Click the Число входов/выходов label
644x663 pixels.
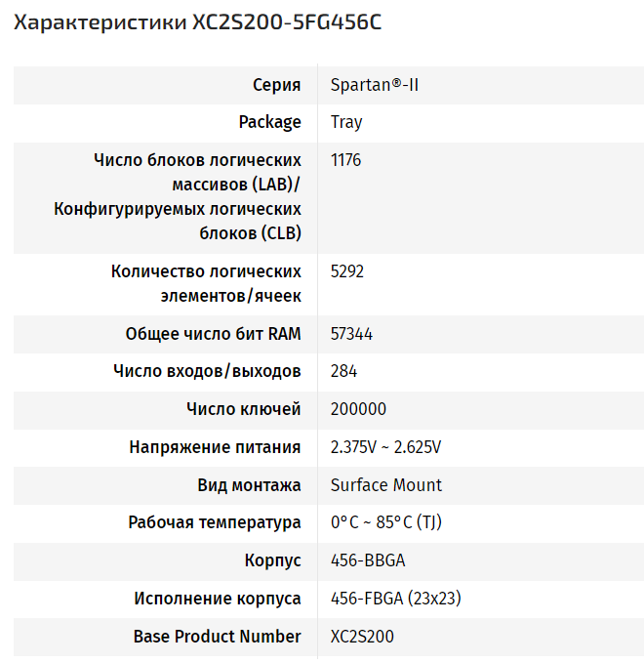tap(207, 371)
